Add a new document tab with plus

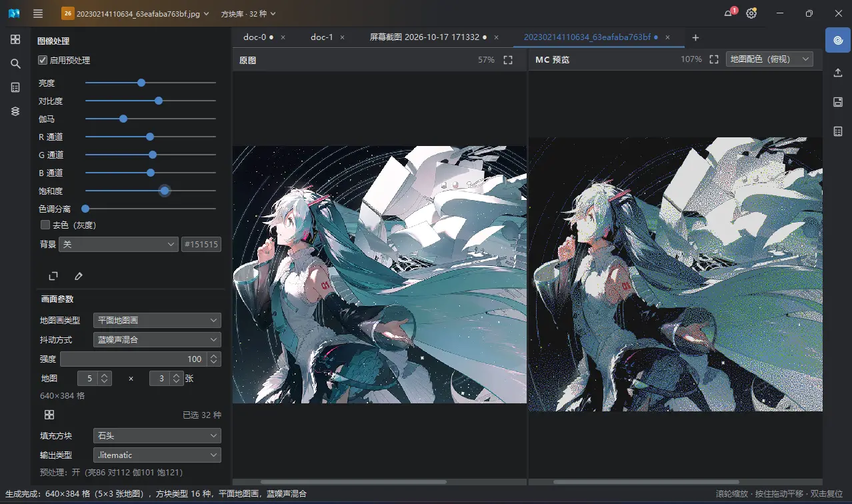point(695,37)
